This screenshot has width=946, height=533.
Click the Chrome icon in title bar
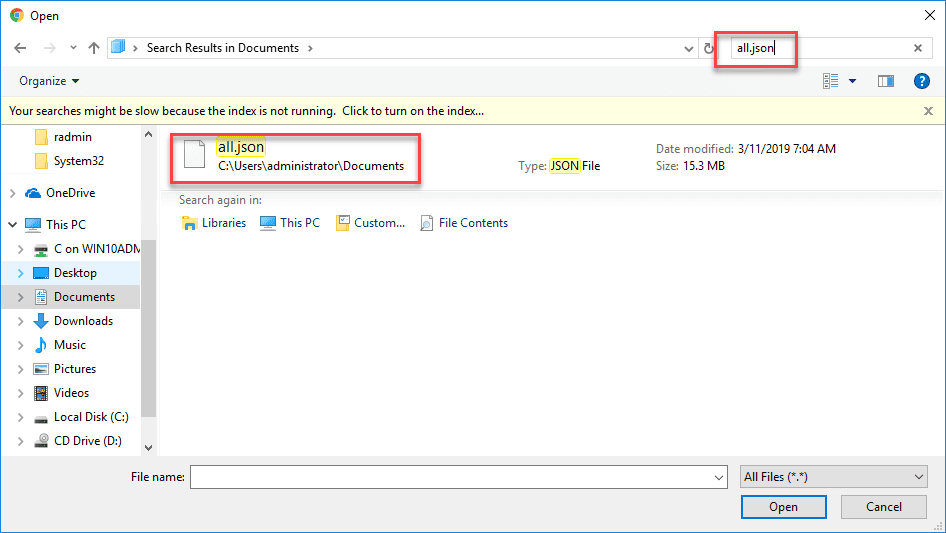17,16
